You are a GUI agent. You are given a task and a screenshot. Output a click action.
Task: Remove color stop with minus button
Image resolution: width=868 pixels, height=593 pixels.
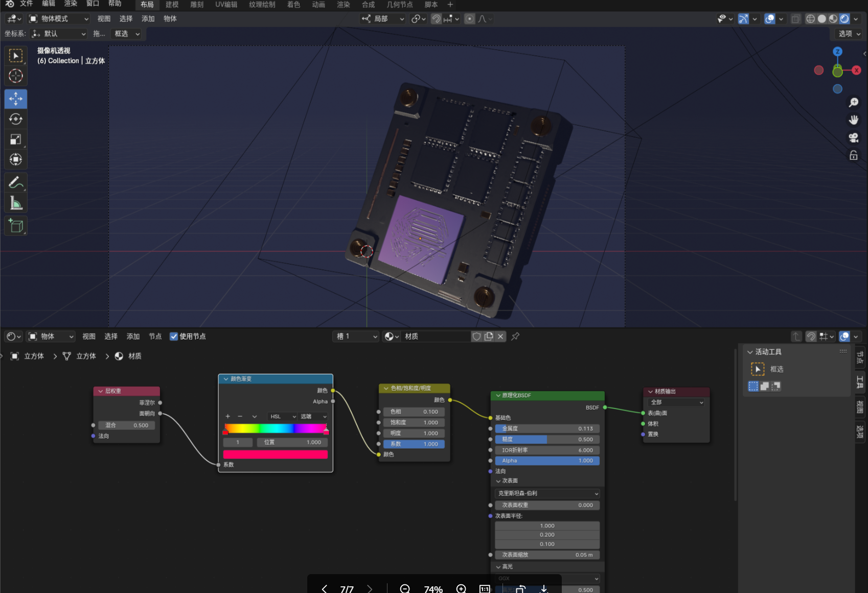click(x=240, y=416)
